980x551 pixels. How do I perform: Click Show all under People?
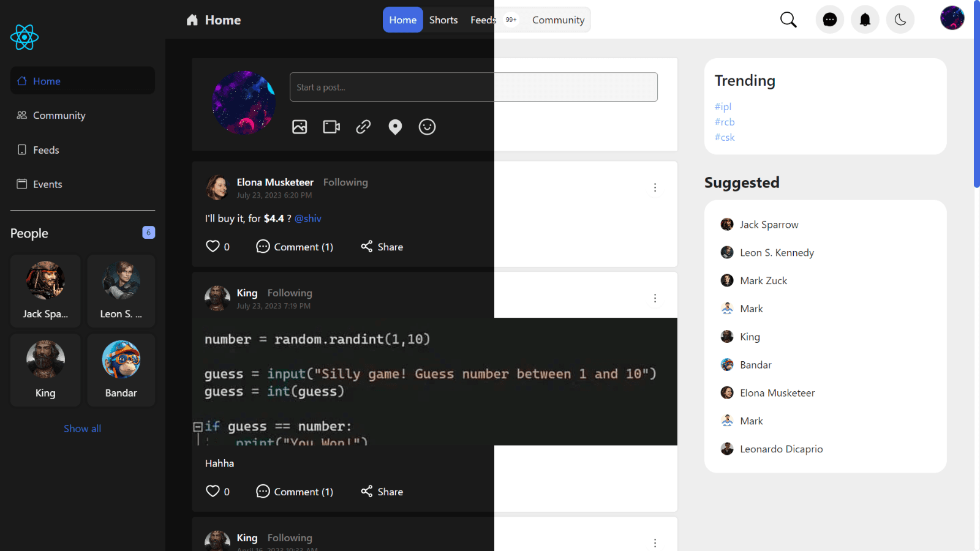click(82, 429)
